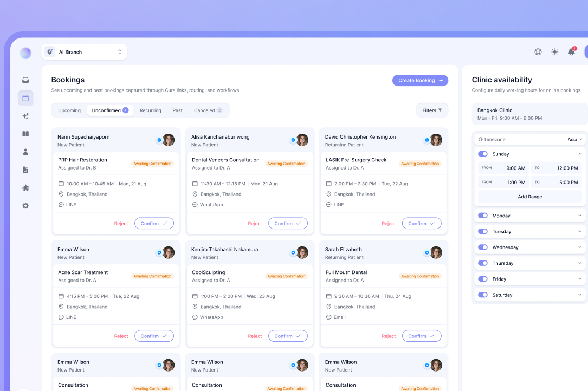Open the AI sparkles icon in sidebar
The height and width of the screenshot is (391, 588).
click(x=25, y=116)
